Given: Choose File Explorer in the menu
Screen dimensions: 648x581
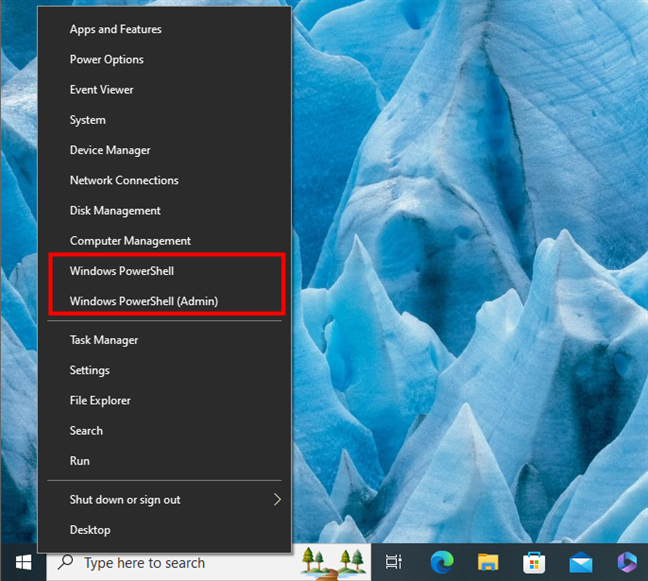Looking at the screenshot, I should click(164, 400).
